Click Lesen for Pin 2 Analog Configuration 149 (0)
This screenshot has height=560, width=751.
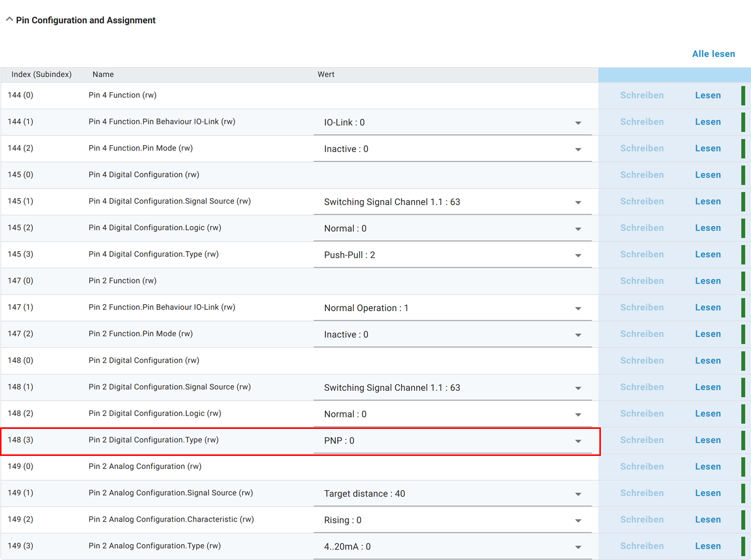707,467
